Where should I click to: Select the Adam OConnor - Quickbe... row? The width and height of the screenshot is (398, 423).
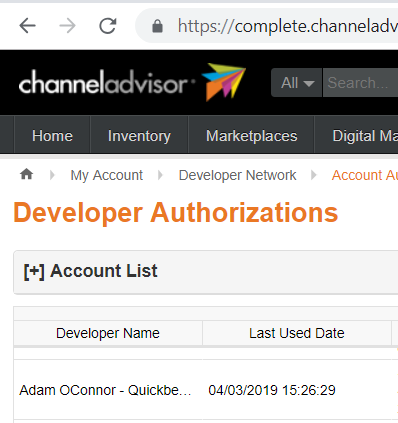click(x=206, y=390)
